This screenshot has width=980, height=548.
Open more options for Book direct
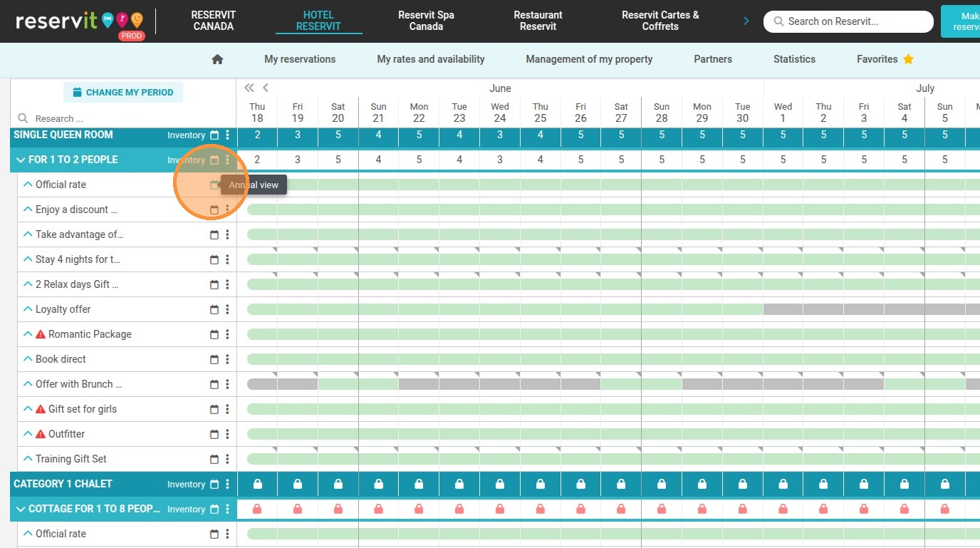coord(227,360)
